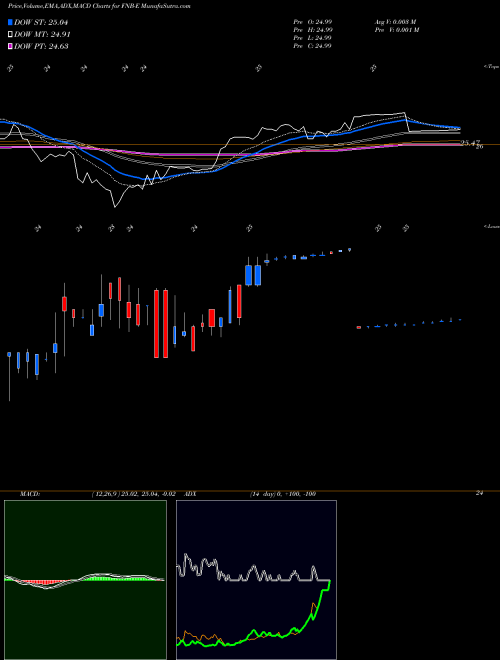
Task: Click the 'Pre H: 24.99' high value
Action: [313, 30]
